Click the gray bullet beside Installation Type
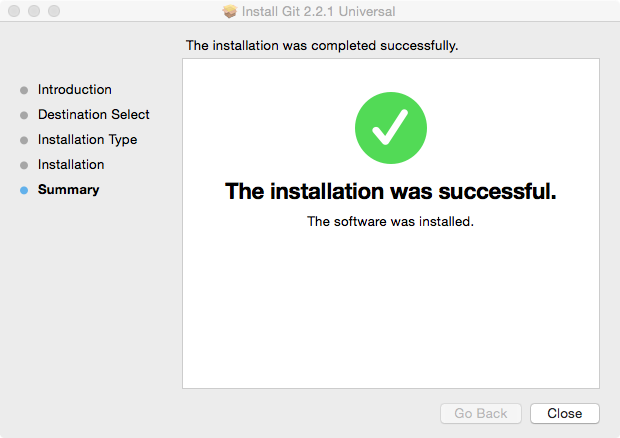 tap(24, 140)
